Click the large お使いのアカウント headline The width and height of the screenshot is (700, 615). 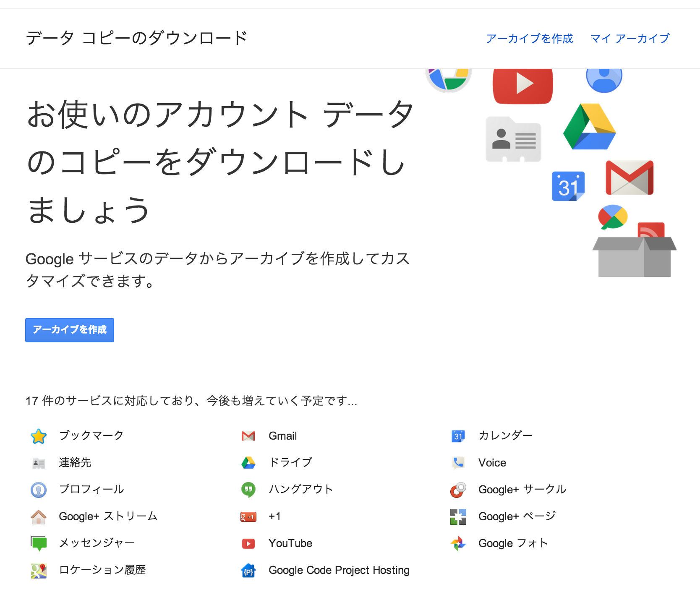tap(221, 162)
